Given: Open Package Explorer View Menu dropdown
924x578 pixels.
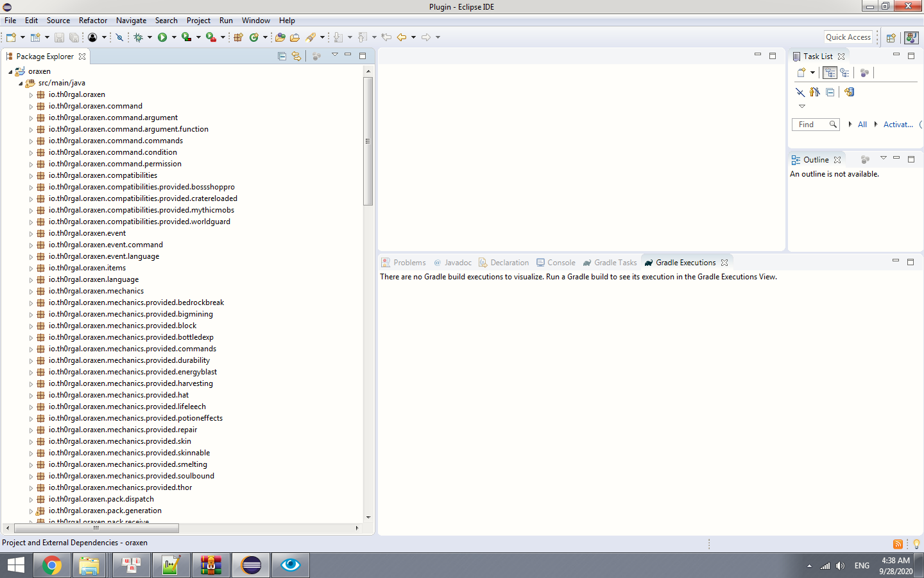Looking at the screenshot, I should point(334,55).
